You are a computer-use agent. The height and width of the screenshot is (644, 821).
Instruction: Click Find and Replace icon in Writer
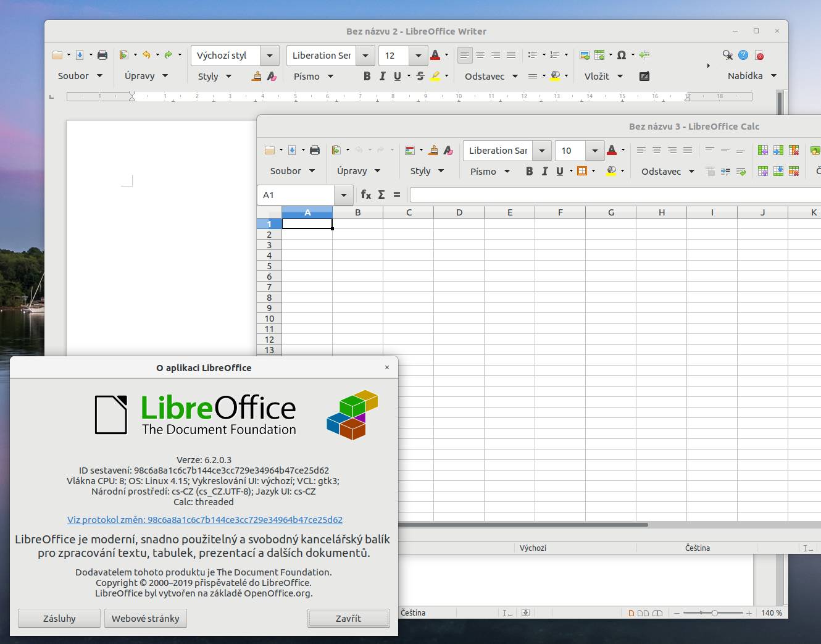pyautogui.click(x=728, y=55)
